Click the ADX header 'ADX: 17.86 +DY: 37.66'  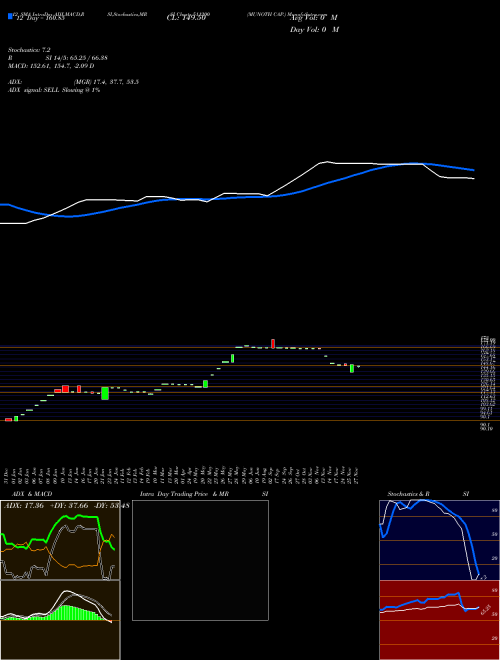click(45, 505)
